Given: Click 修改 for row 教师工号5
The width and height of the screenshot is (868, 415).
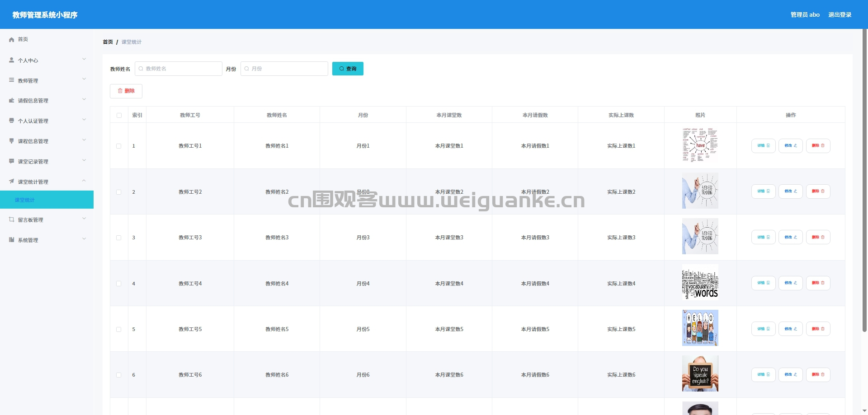Looking at the screenshot, I should coord(791,329).
